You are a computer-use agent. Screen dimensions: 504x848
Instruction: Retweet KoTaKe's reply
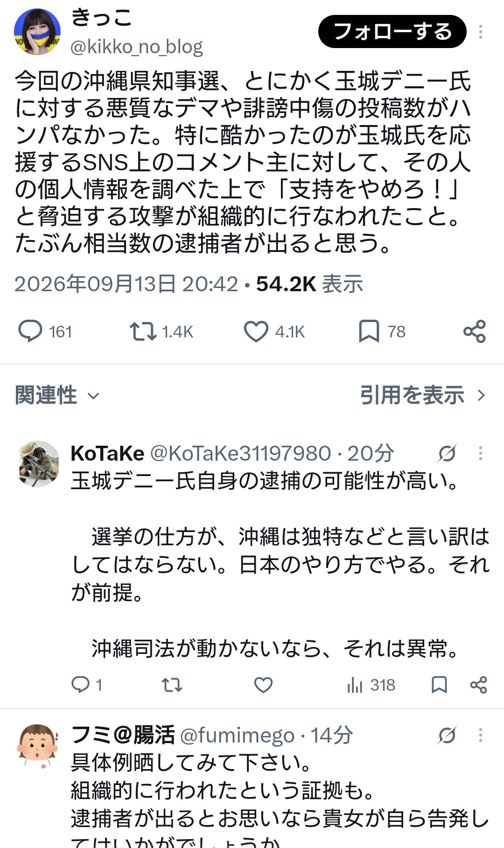pyautogui.click(x=172, y=685)
